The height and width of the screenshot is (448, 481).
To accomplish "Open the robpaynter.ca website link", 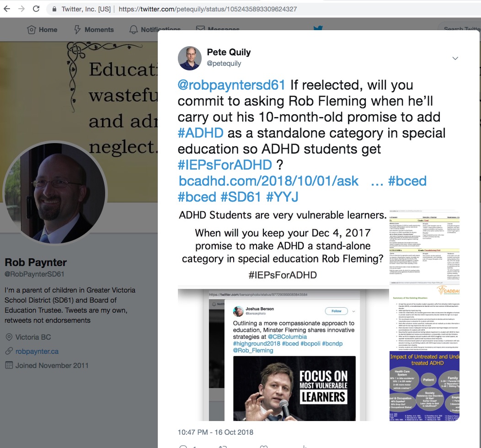I will click(x=37, y=352).
